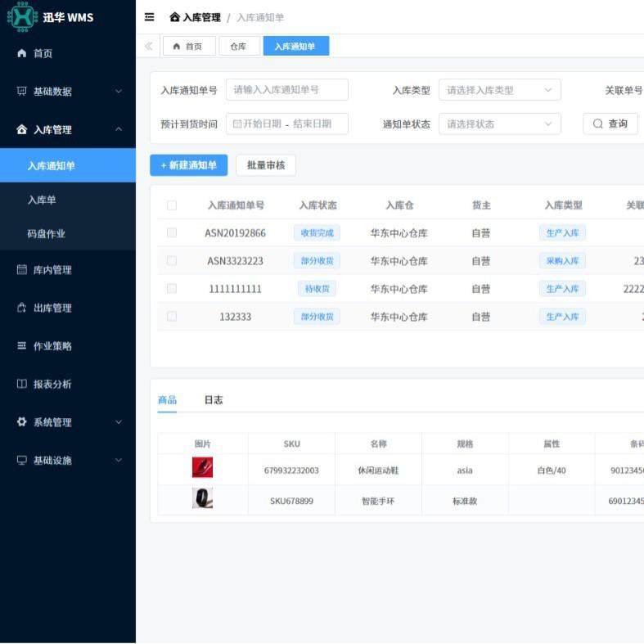Click the 采购入库 type tag
The image size is (644, 644).
[562, 261]
